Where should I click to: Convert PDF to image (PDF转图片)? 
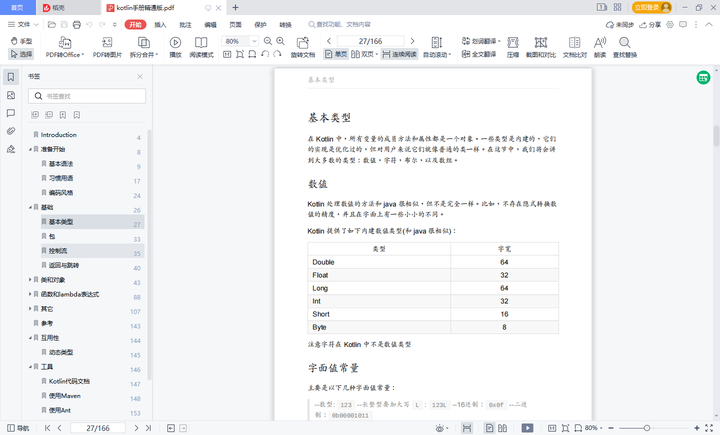pyautogui.click(x=107, y=47)
